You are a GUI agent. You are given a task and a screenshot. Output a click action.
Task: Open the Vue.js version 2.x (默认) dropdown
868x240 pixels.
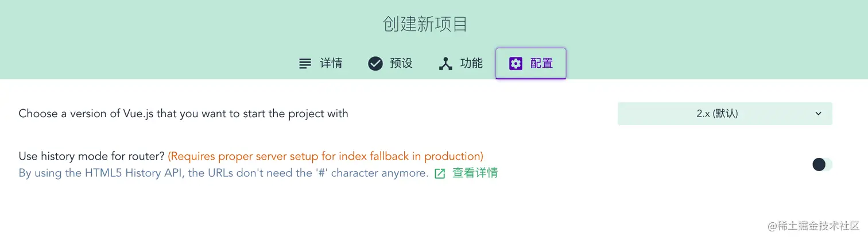(x=724, y=114)
